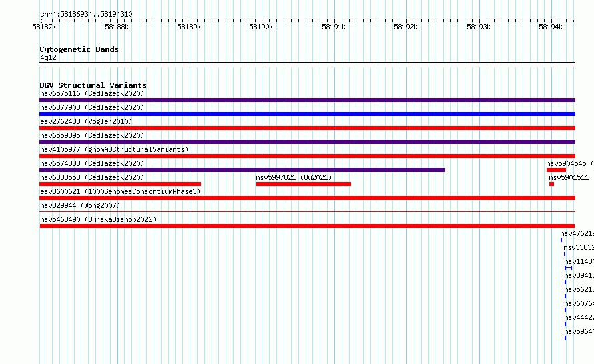Click the 58192k ruler label
Image resolution: width=594 pixels, height=364 pixels.
tap(406, 27)
